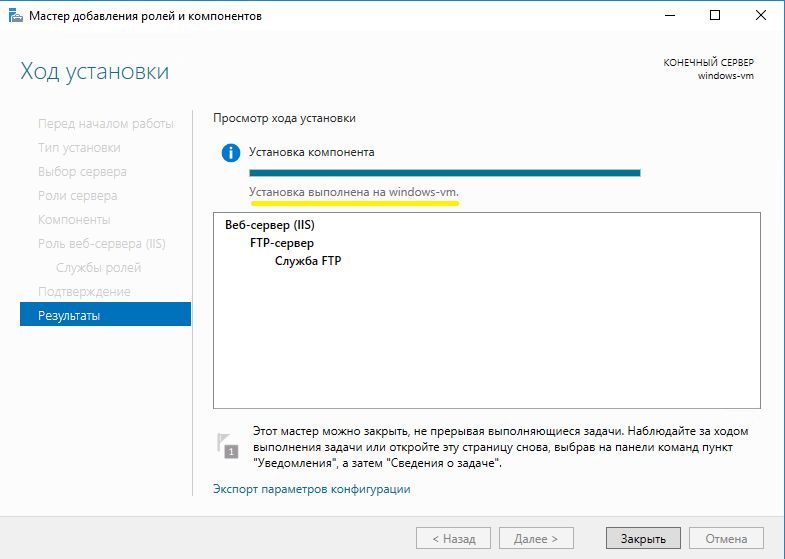
Task: Select the Компоненты step
Action: (74, 220)
